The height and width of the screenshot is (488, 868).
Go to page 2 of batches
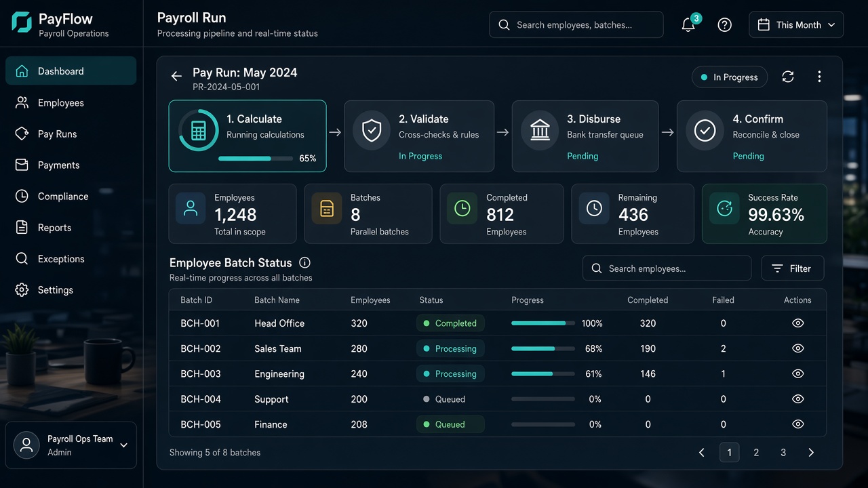(x=756, y=453)
